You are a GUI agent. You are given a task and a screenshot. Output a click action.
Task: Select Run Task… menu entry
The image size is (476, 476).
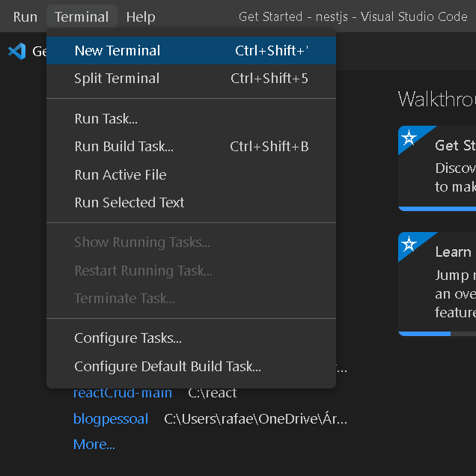106,119
